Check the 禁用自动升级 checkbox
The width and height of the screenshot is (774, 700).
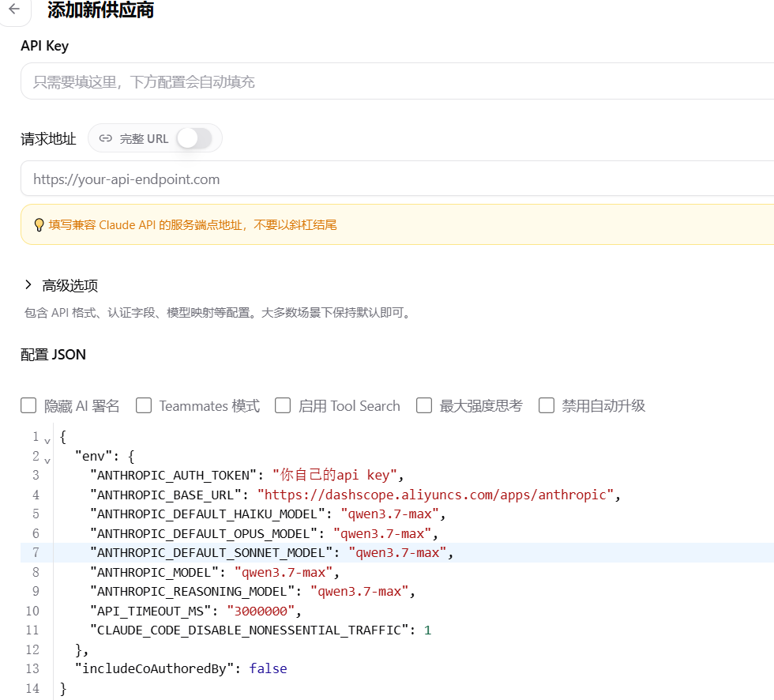pos(547,406)
